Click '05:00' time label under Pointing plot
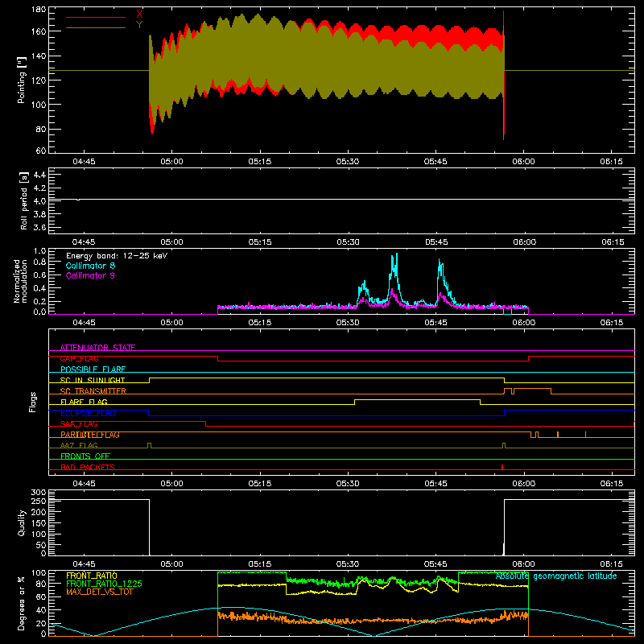 click(x=171, y=162)
